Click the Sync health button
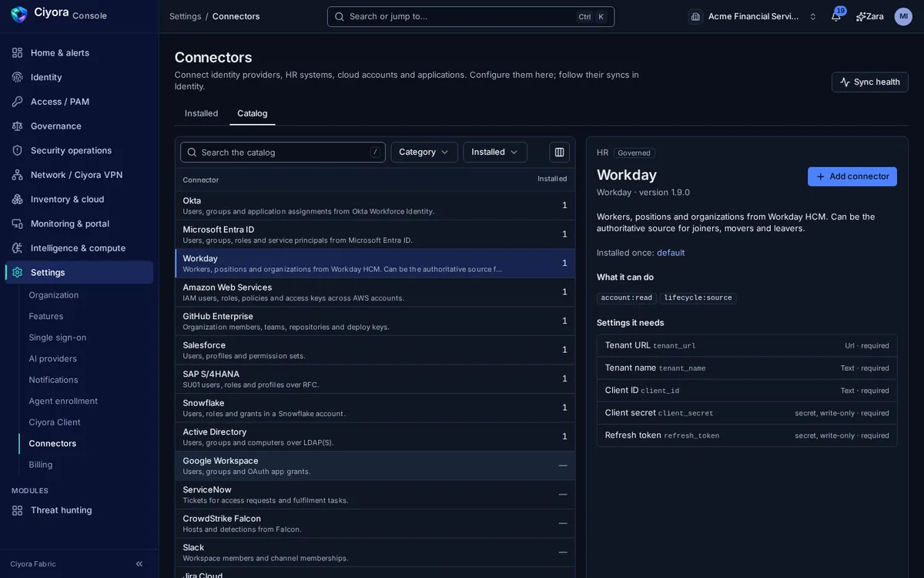This screenshot has height=578, width=924. coord(870,82)
